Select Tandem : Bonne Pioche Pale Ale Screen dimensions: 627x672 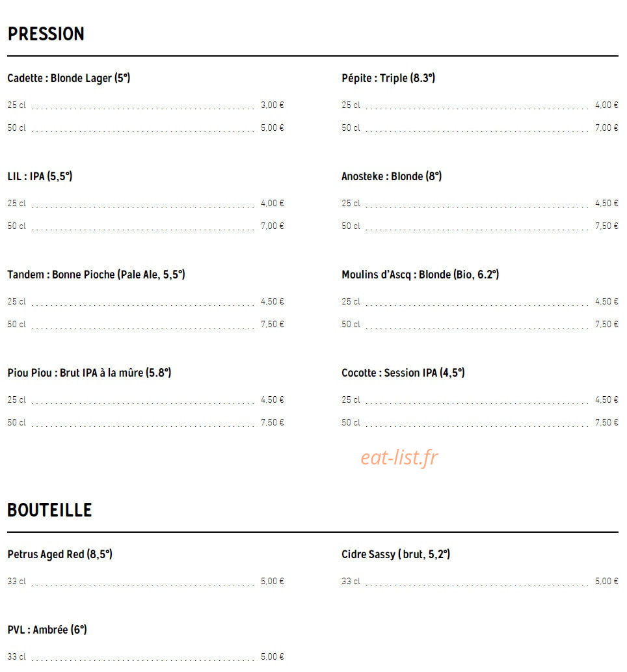[x=96, y=275]
